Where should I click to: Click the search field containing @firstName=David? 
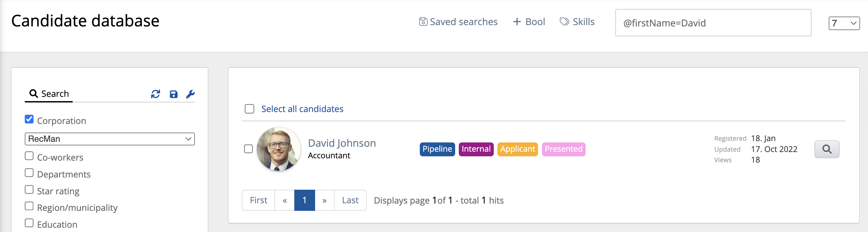713,23
